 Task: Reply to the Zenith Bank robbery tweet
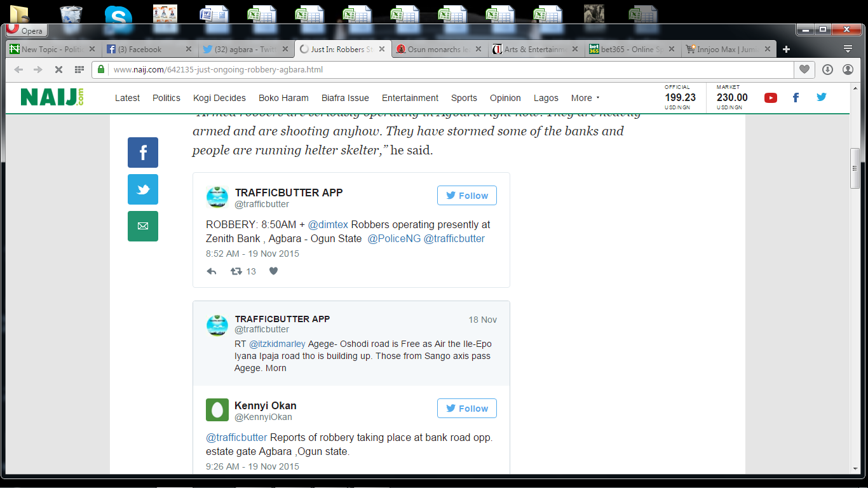click(x=212, y=271)
